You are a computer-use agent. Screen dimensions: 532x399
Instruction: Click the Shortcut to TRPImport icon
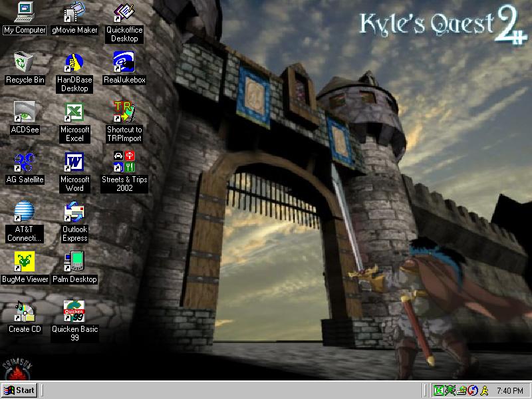(124, 112)
